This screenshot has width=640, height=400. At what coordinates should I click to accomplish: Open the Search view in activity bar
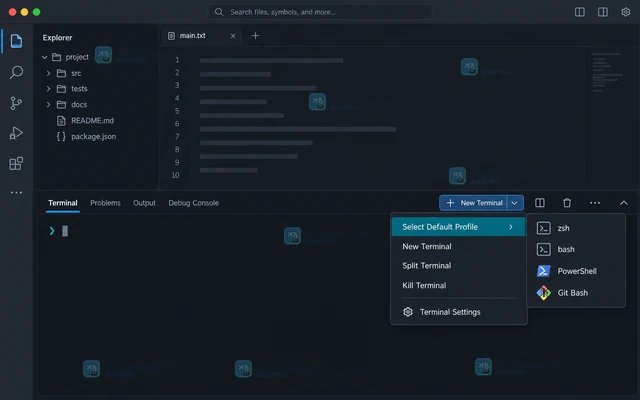click(x=16, y=72)
